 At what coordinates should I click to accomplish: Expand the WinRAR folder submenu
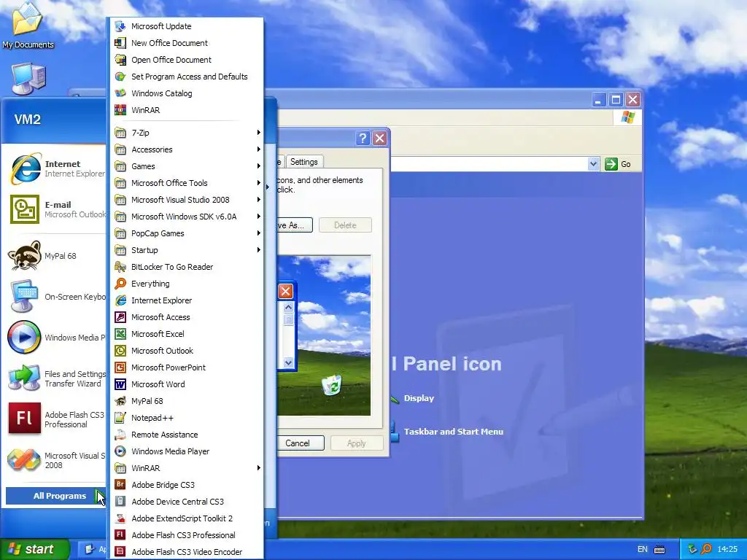[187, 468]
